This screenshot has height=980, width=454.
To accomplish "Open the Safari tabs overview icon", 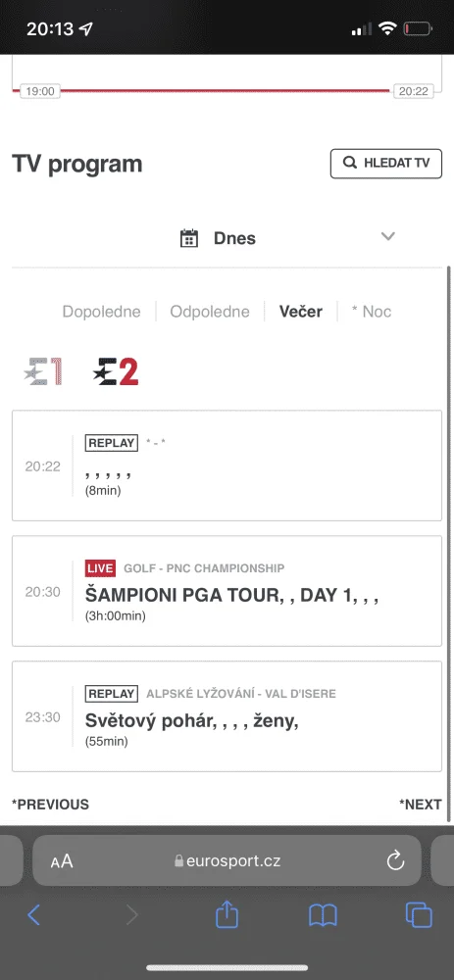I will [x=419, y=915].
